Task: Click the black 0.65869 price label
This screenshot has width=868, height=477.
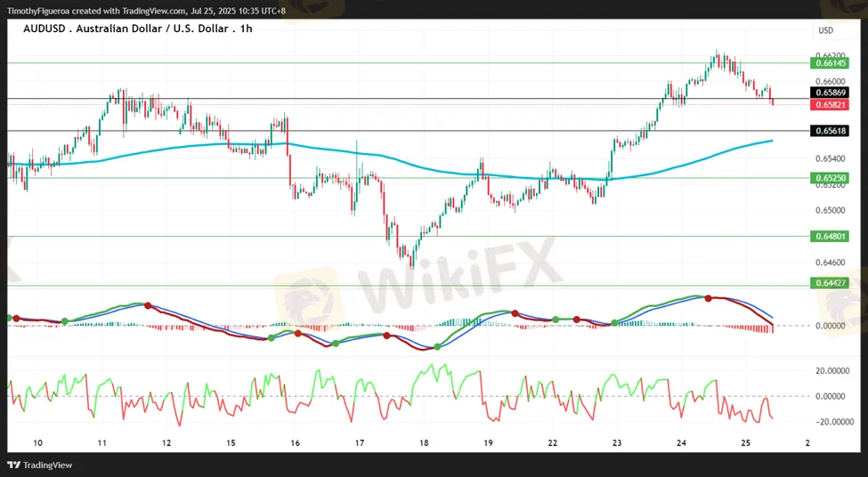Action: click(829, 93)
